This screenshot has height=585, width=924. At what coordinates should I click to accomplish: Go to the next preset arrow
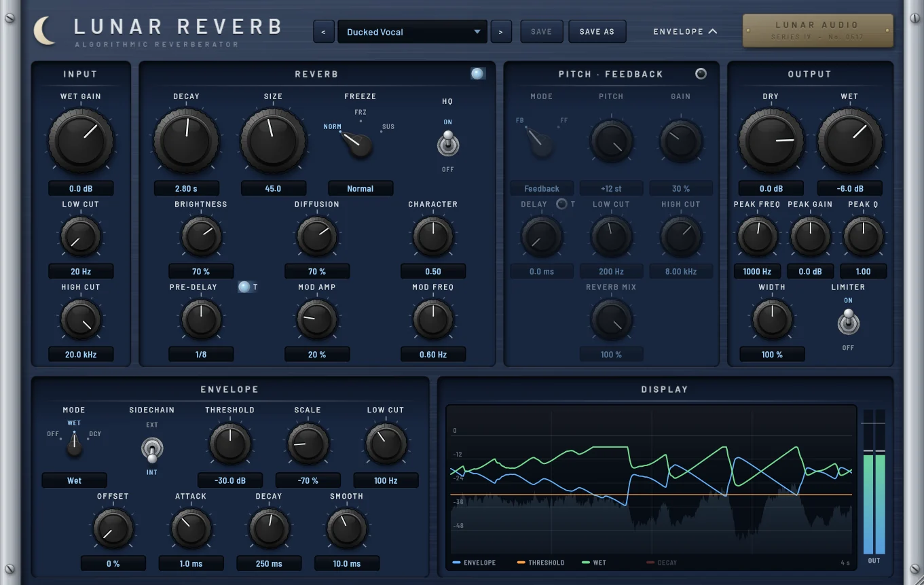point(501,31)
